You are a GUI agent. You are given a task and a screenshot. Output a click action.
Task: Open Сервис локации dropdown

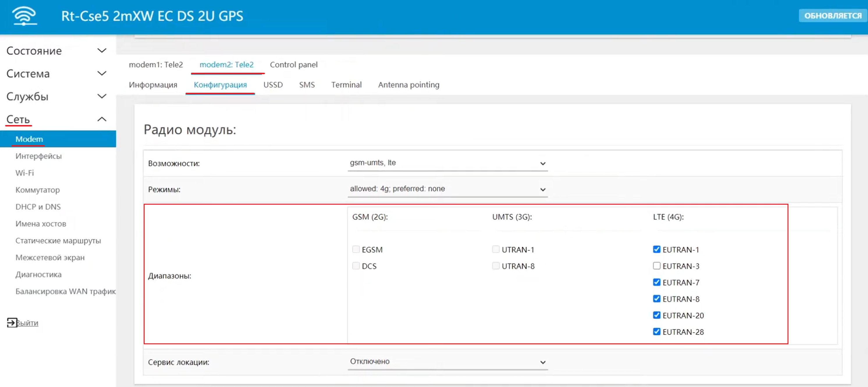click(x=447, y=362)
